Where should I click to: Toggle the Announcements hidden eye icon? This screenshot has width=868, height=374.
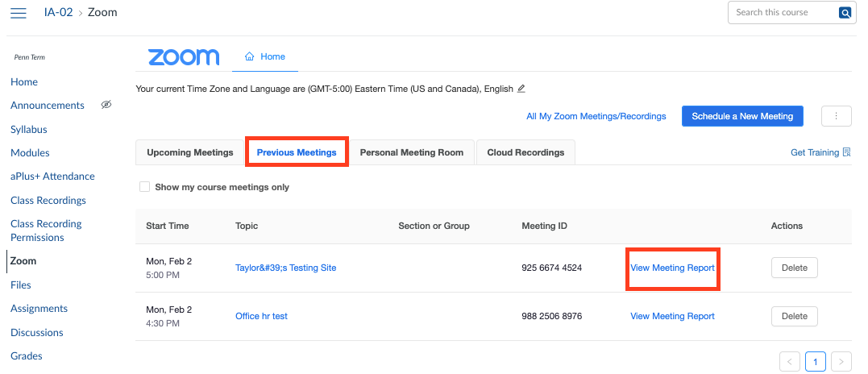(x=106, y=105)
